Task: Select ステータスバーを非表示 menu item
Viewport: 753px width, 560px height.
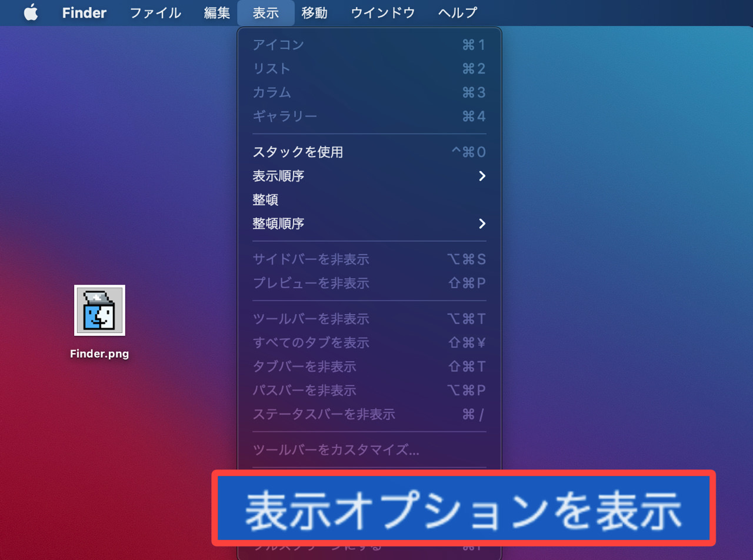Action: pos(369,415)
